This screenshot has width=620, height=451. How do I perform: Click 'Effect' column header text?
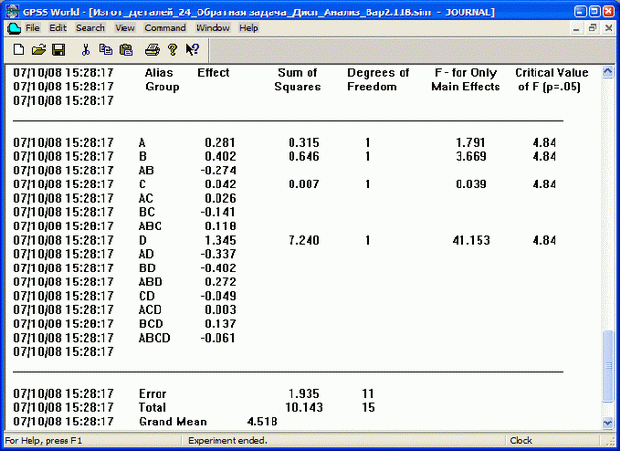tap(214, 73)
